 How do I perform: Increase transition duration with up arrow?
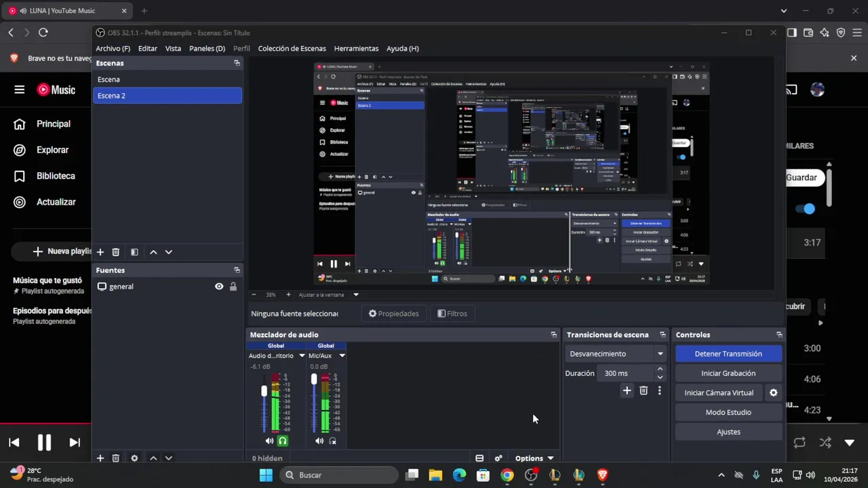click(660, 369)
